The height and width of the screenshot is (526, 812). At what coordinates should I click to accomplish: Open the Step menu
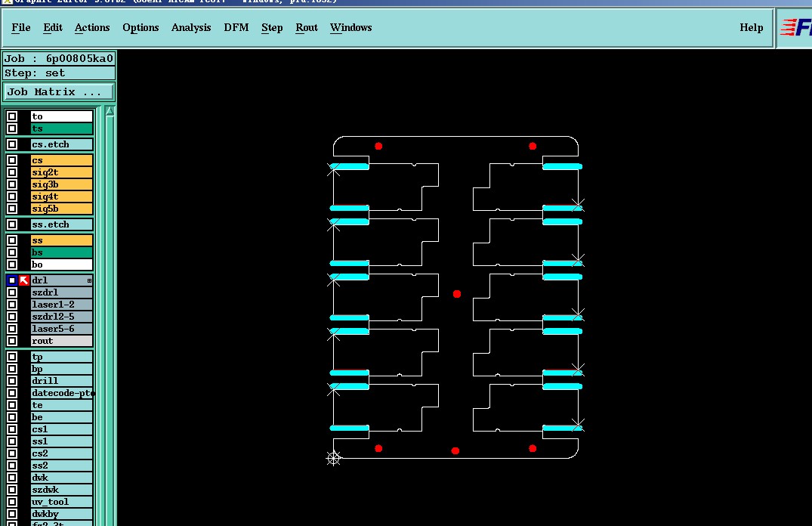(272, 27)
